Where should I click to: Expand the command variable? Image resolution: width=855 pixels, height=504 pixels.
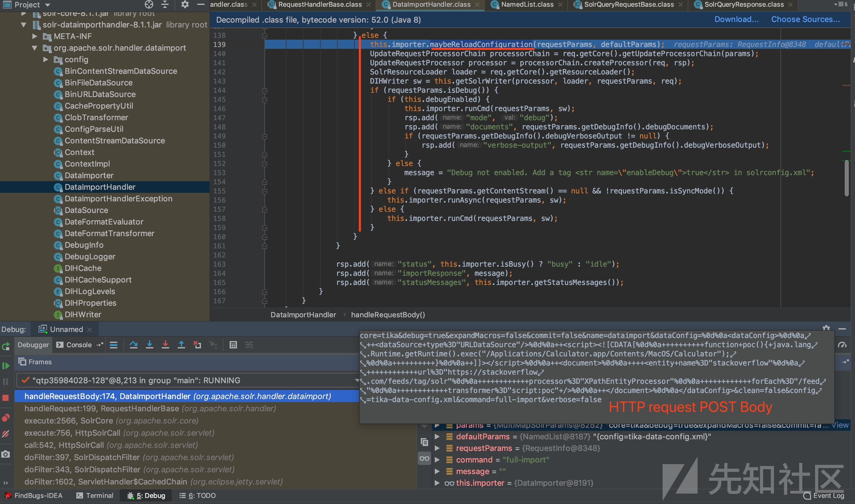click(437, 460)
